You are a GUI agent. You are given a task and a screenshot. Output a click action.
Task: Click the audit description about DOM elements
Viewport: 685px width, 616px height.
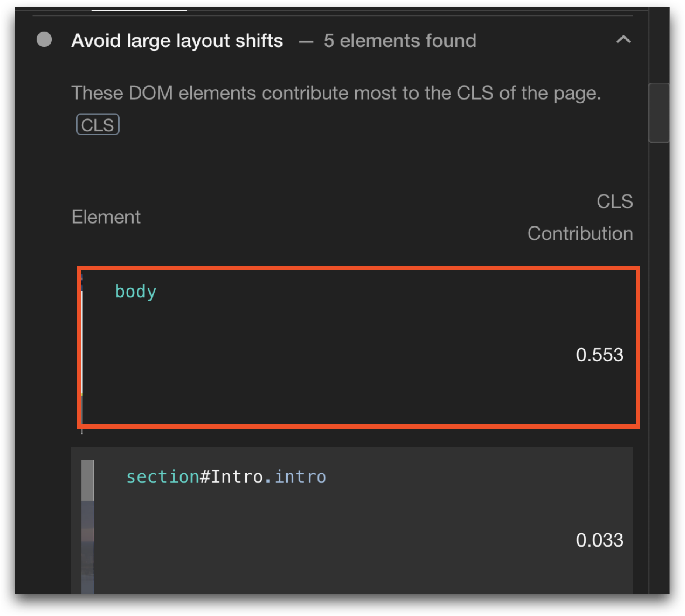(336, 93)
